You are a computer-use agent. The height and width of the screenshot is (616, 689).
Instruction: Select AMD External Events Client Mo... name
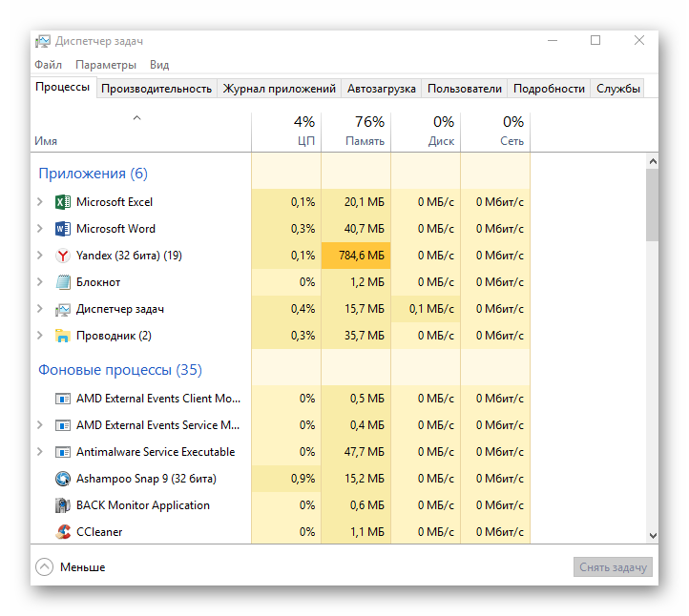(x=158, y=399)
